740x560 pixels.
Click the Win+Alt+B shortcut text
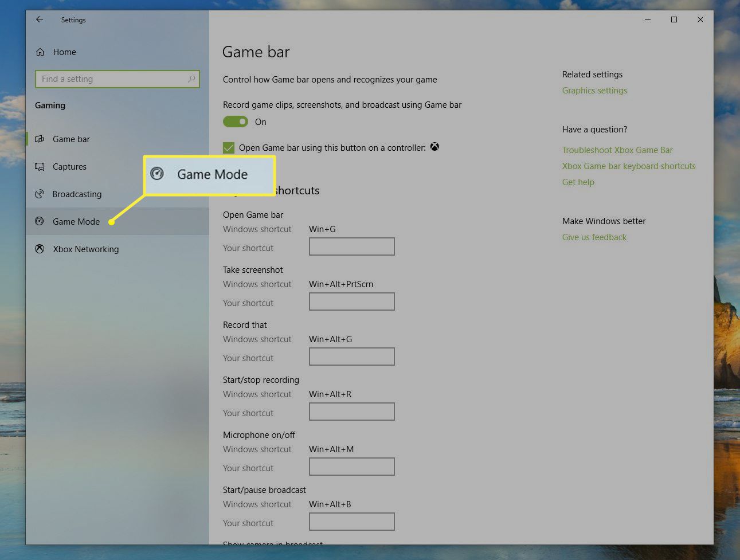tap(330, 504)
